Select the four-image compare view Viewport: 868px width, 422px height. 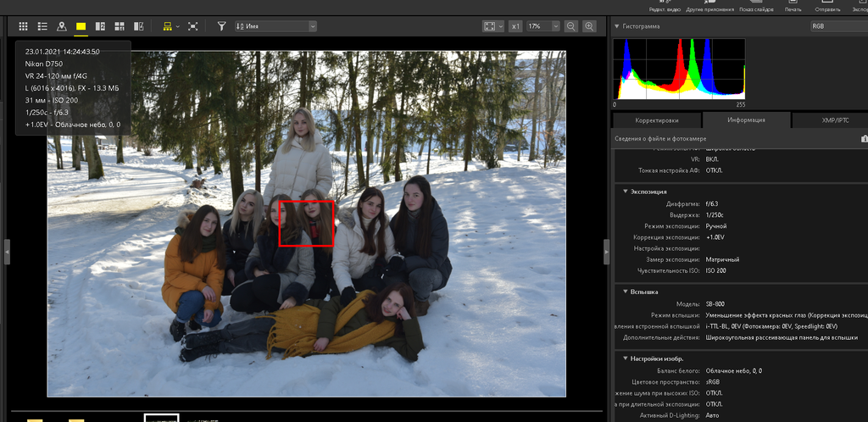119,26
